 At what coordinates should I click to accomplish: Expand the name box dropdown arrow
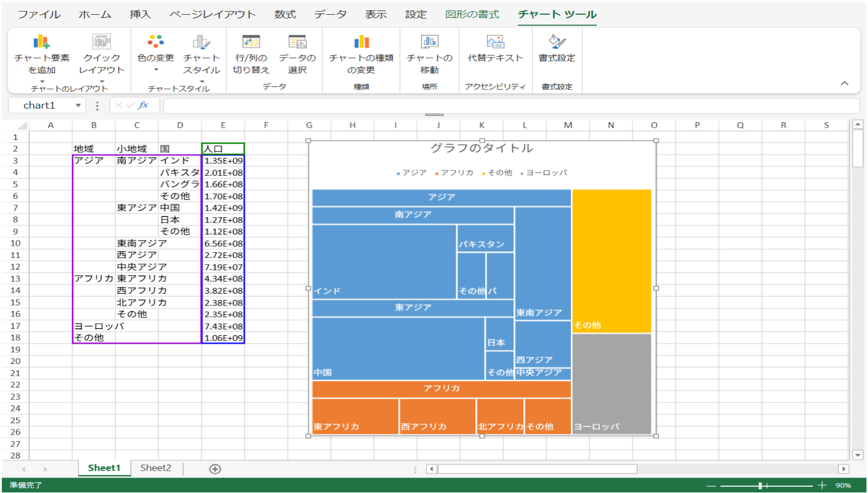pyautogui.click(x=78, y=106)
